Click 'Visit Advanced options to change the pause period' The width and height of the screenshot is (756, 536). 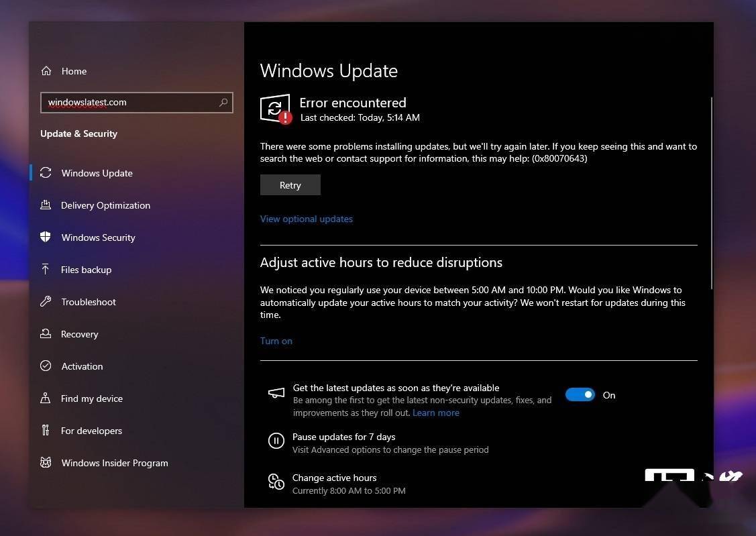pyautogui.click(x=390, y=449)
